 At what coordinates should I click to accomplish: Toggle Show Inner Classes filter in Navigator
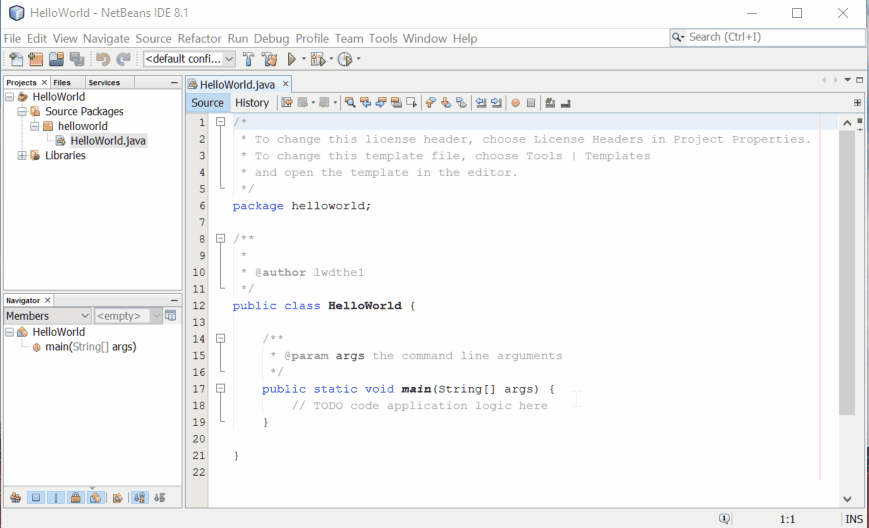(96, 498)
